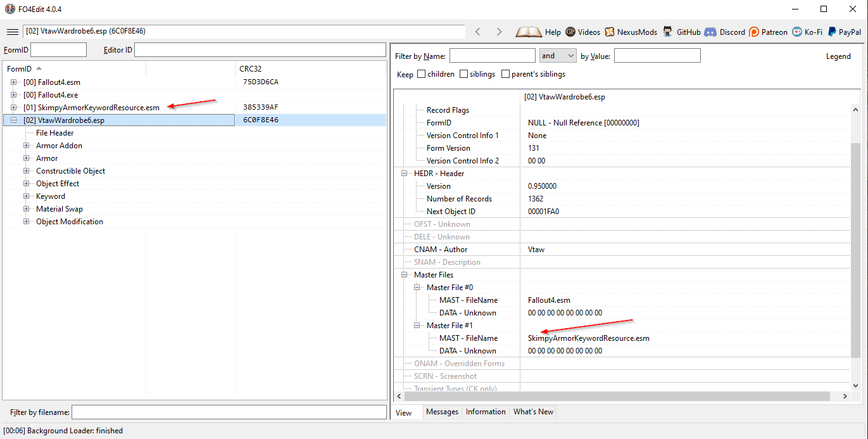Click the Filter by Name field
The height and width of the screenshot is (439, 868).
(493, 56)
